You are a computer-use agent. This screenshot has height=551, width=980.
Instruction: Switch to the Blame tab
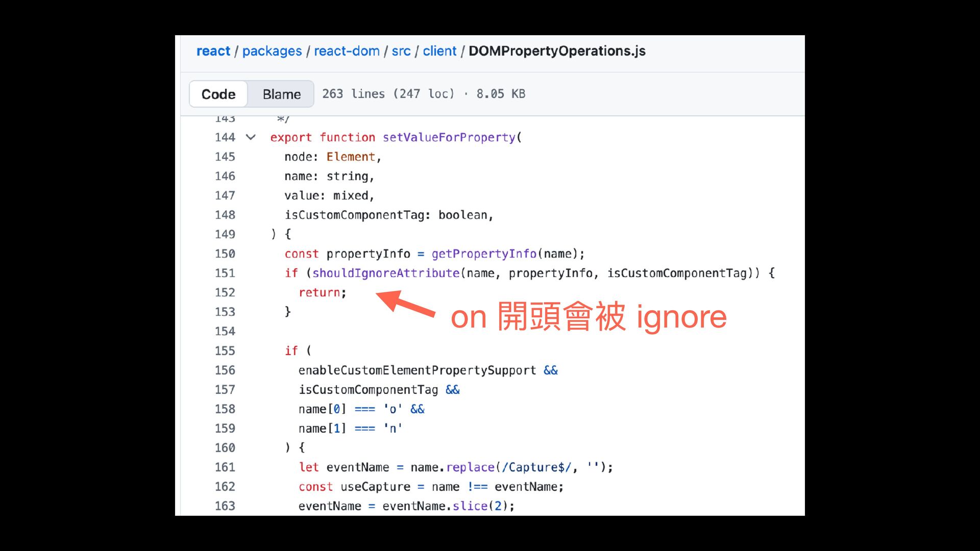(x=281, y=94)
